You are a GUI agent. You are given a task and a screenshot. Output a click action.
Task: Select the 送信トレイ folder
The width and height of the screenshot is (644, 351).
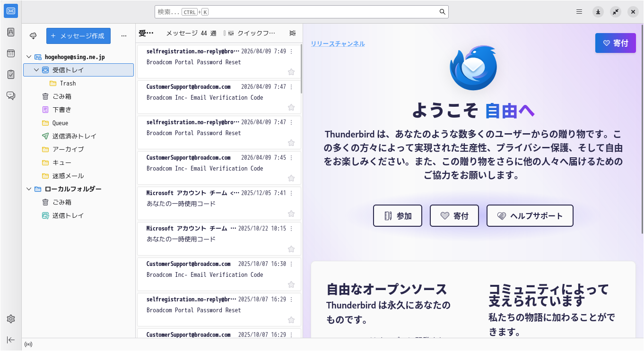(78, 215)
